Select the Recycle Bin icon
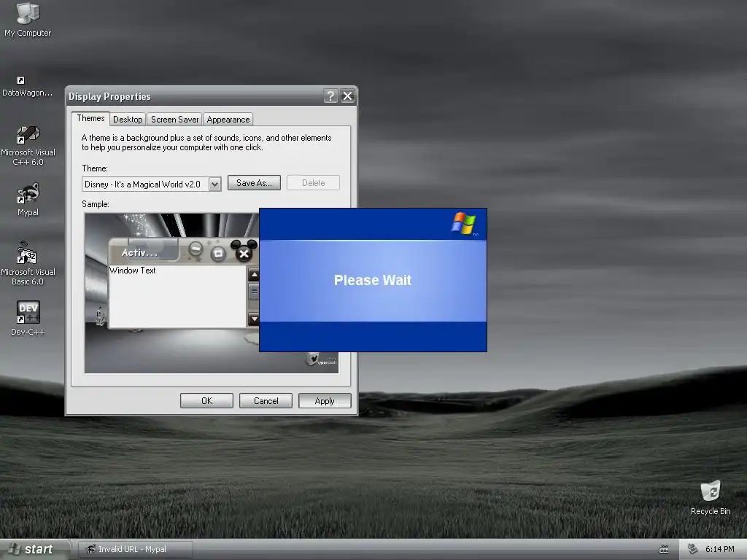747x560 pixels. pos(711,497)
